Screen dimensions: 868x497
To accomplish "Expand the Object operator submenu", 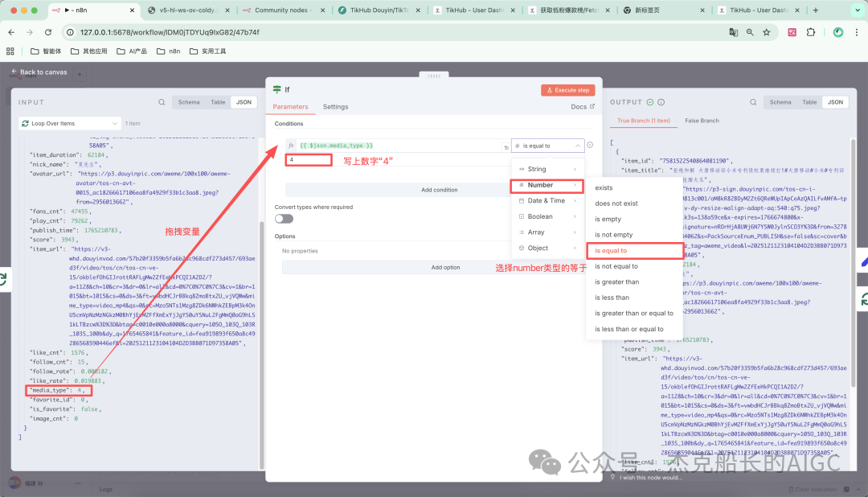I will point(547,249).
